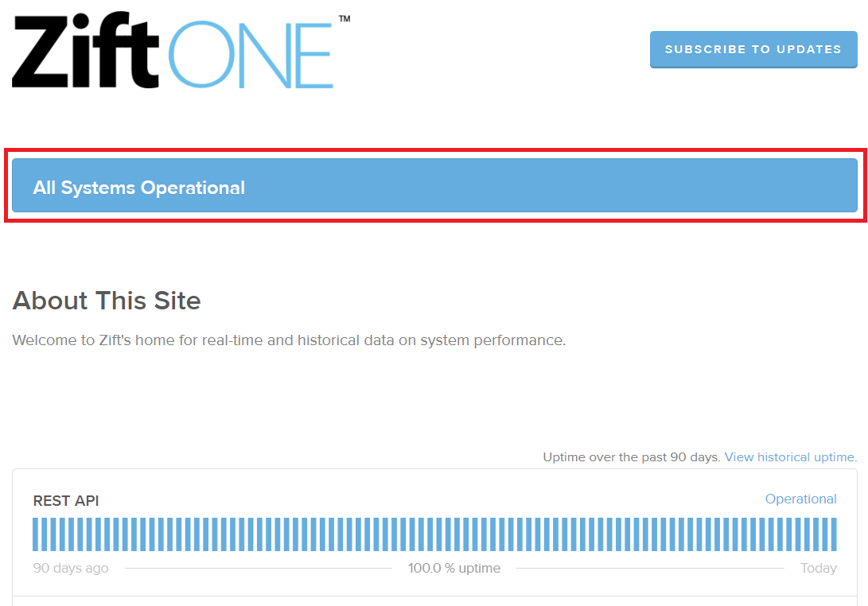Open the View historical uptime link
868x606 pixels.
click(788, 456)
